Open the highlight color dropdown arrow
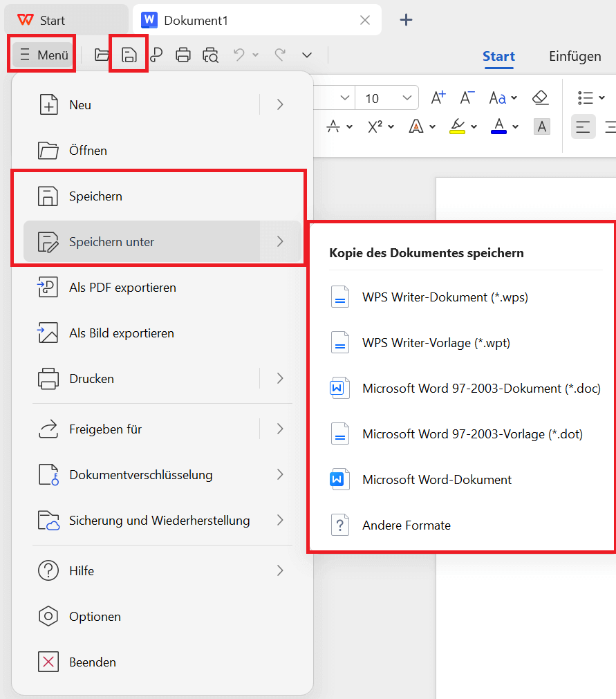 474,127
